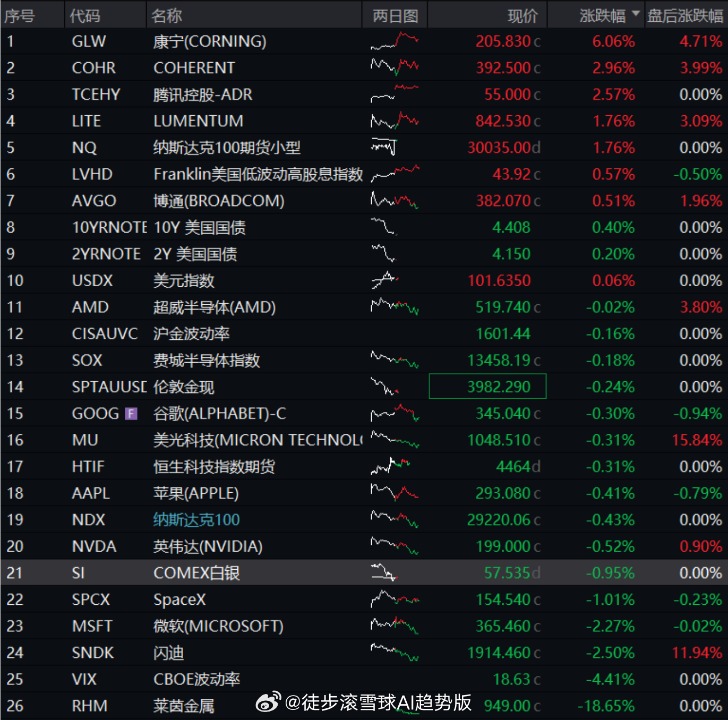Click the 序号 column header

[x=20, y=16]
